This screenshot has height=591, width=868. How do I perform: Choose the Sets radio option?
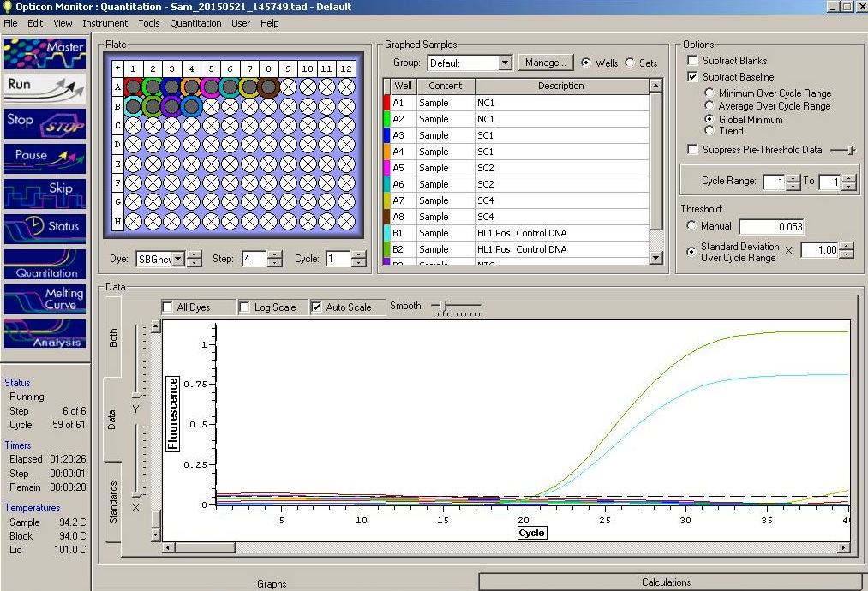tap(630, 63)
